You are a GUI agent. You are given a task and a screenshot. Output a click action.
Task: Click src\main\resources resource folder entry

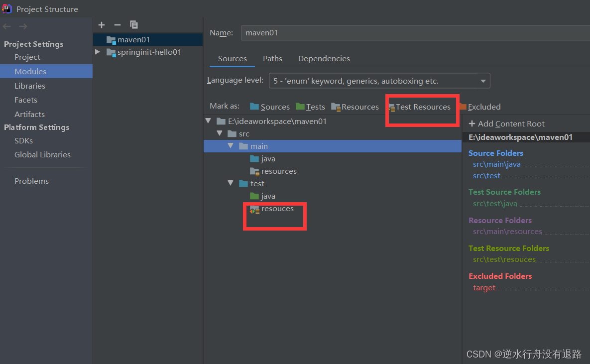point(507,232)
